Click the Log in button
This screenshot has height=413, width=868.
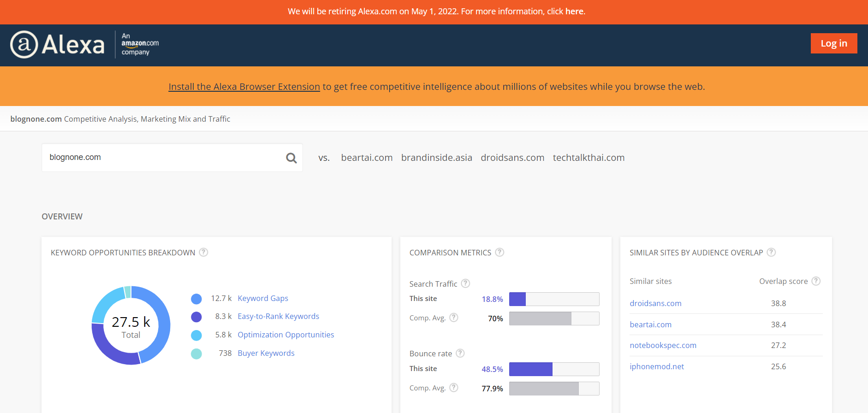834,43
